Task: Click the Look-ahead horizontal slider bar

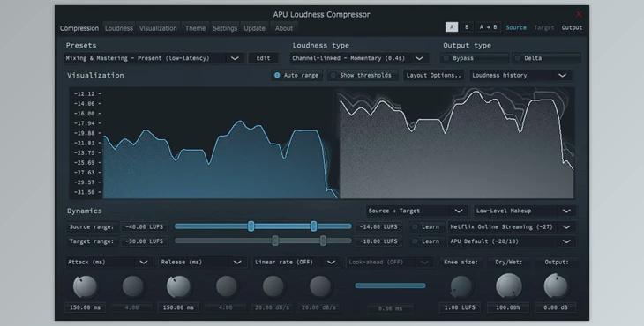Action: (x=390, y=285)
